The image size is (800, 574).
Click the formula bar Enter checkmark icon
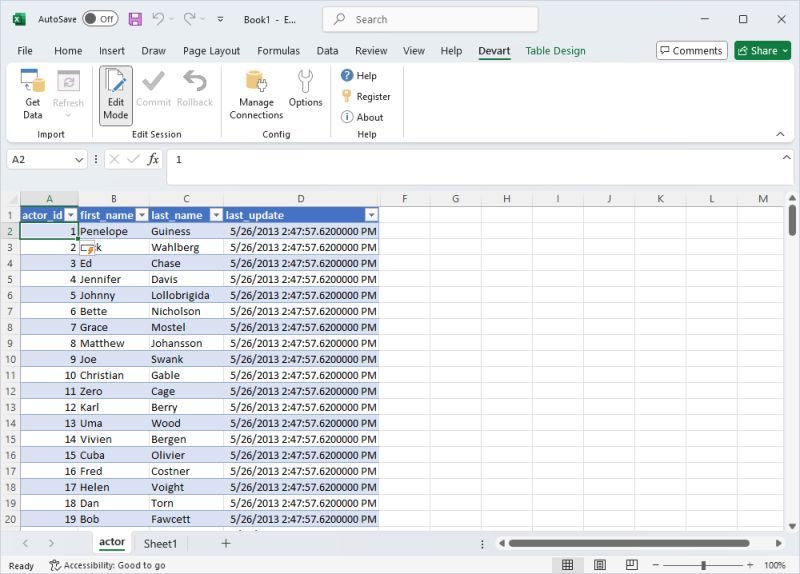click(x=133, y=160)
